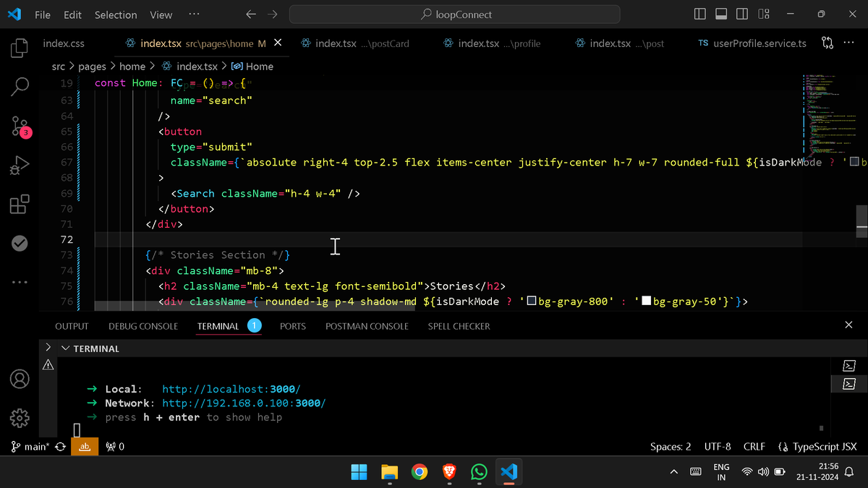Image resolution: width=868 pixels, height=488 pixels.
Task: Open the localhost:3000 link in terminal
Action: [x=231, y=389]
